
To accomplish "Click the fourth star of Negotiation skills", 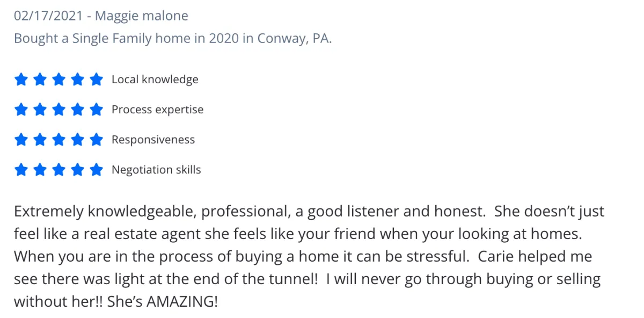I will pos(77,170).
